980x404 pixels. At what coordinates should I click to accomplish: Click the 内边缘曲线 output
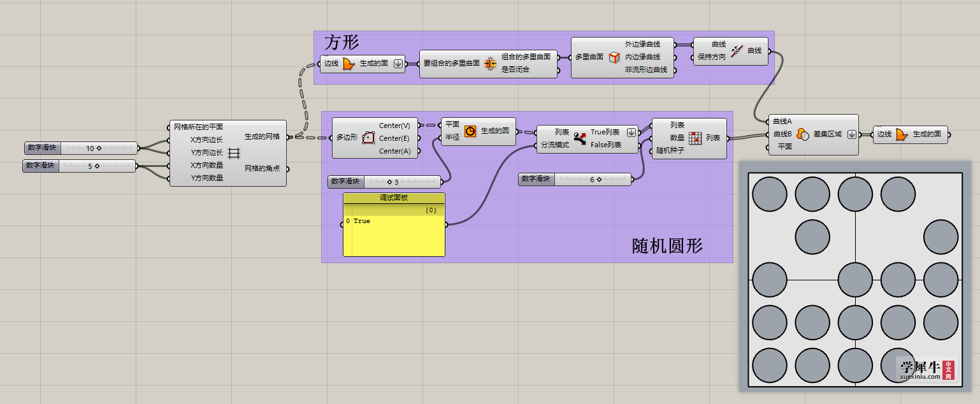642,57
